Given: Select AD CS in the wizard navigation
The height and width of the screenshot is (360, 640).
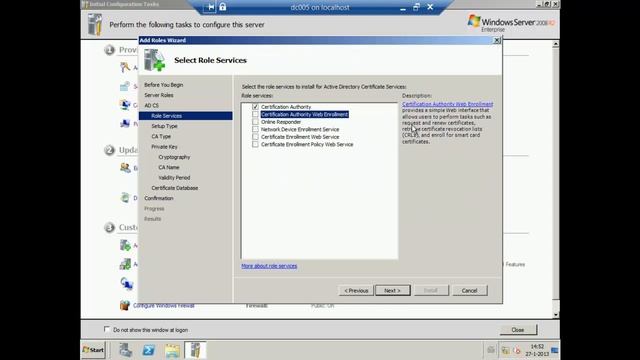Looking at the screenshot, I should [151, 105].
